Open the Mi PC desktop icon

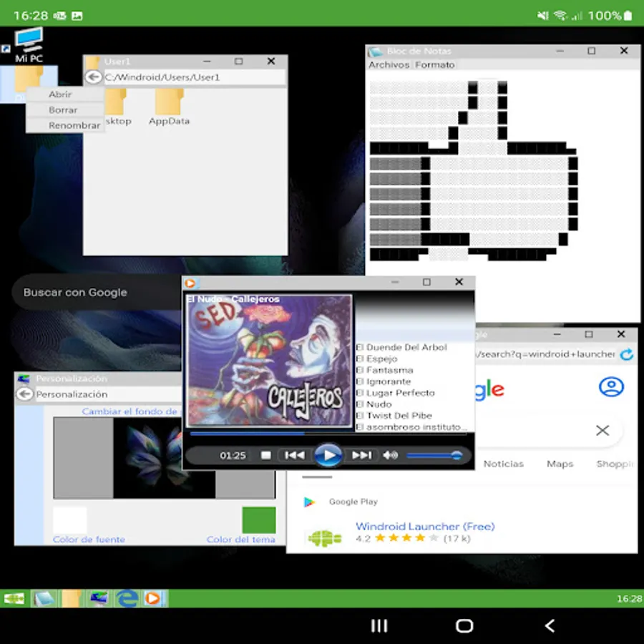29,45
